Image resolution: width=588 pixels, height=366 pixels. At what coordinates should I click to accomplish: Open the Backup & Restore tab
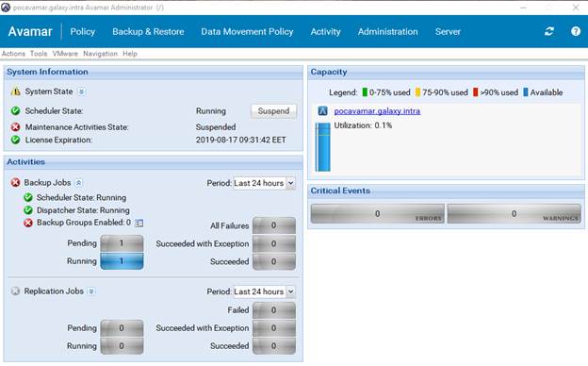coord(148,31)
